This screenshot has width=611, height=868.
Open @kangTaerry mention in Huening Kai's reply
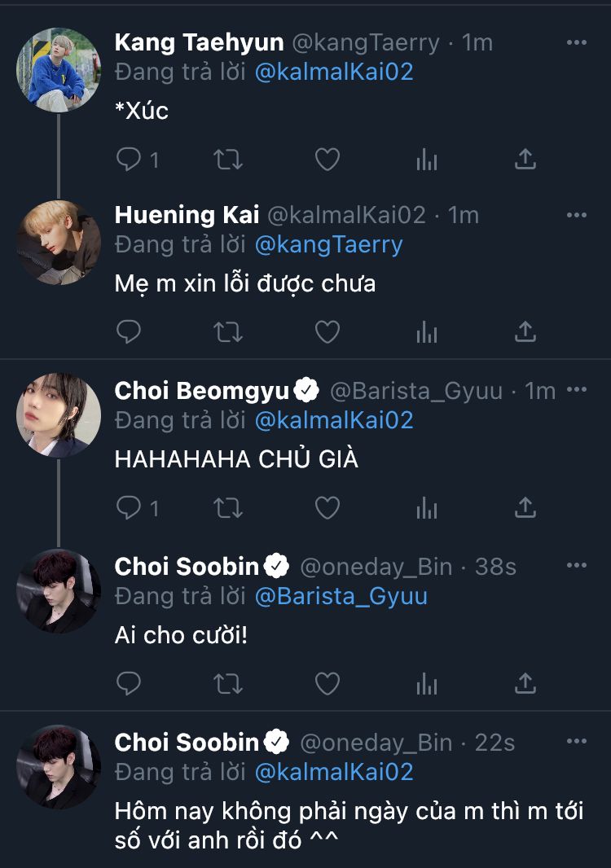pos(328,244)
